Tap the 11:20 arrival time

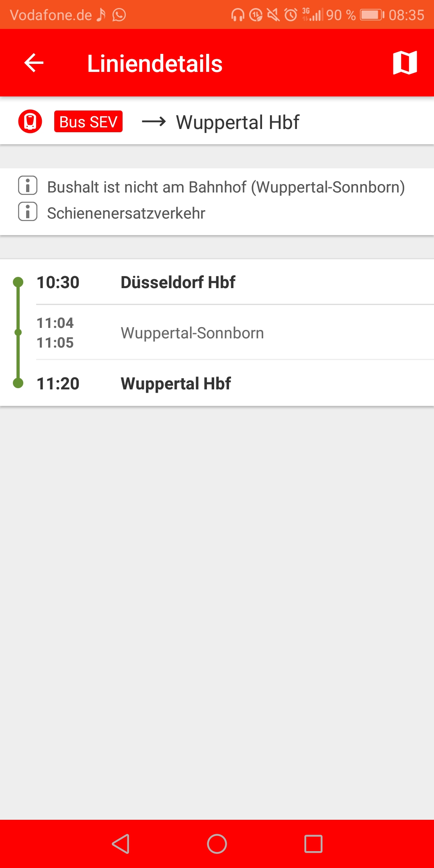tap(58, 383)
